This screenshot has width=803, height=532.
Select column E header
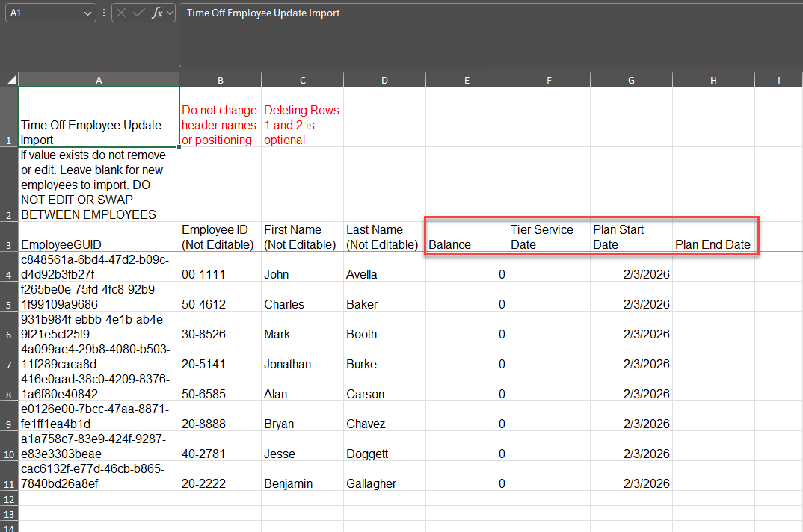tap(467, 81)
